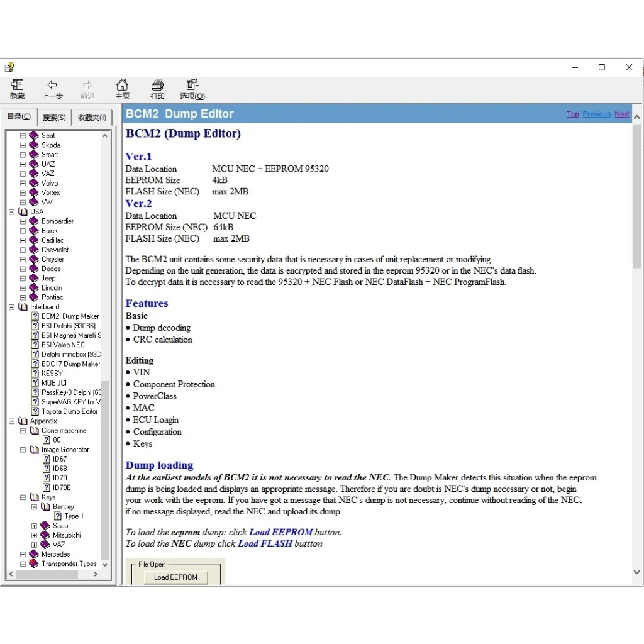The width and height of the screenshot is (644, 644).
Task: Select the Toyota Dump Editor topic
Action: pyautogui.click(x=69, y=411)
